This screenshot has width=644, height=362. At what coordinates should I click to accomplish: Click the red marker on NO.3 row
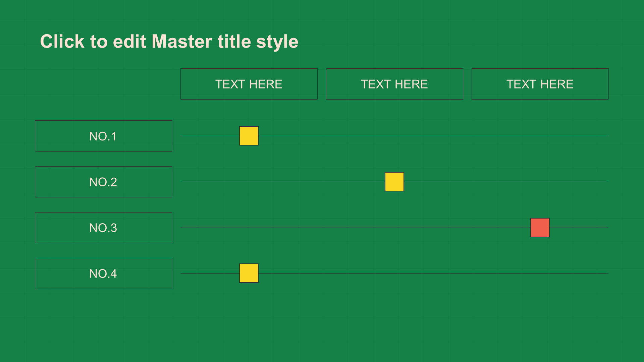540,228
